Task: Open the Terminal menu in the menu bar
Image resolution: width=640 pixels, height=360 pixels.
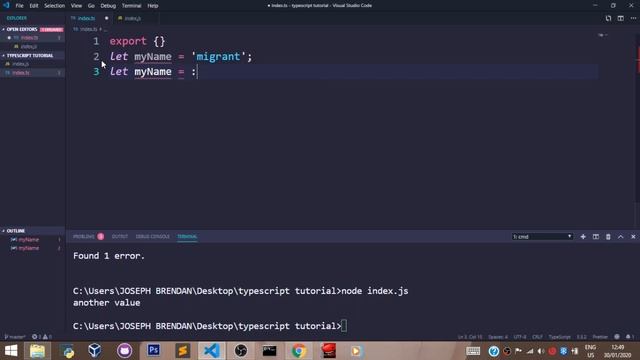Action: pyautogui.click(x=131, y=6)
